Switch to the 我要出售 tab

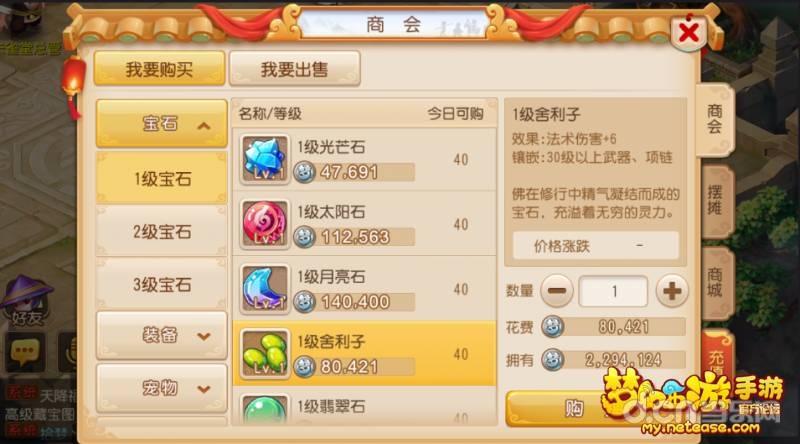point(295,69)
